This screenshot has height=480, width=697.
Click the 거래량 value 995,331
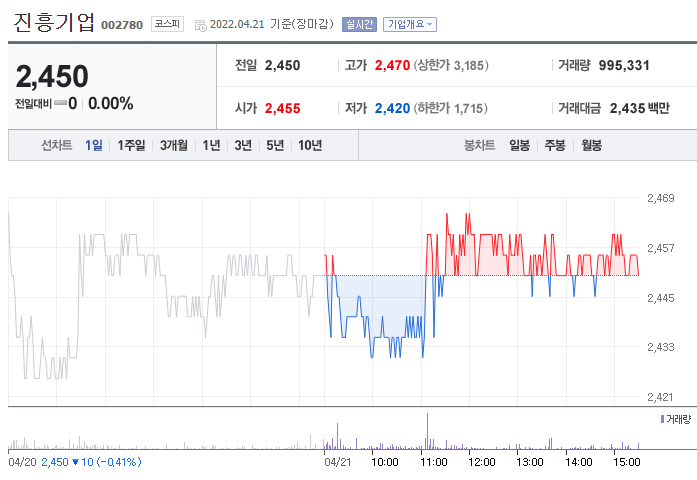pyautogui.click(x=624, y=65)
